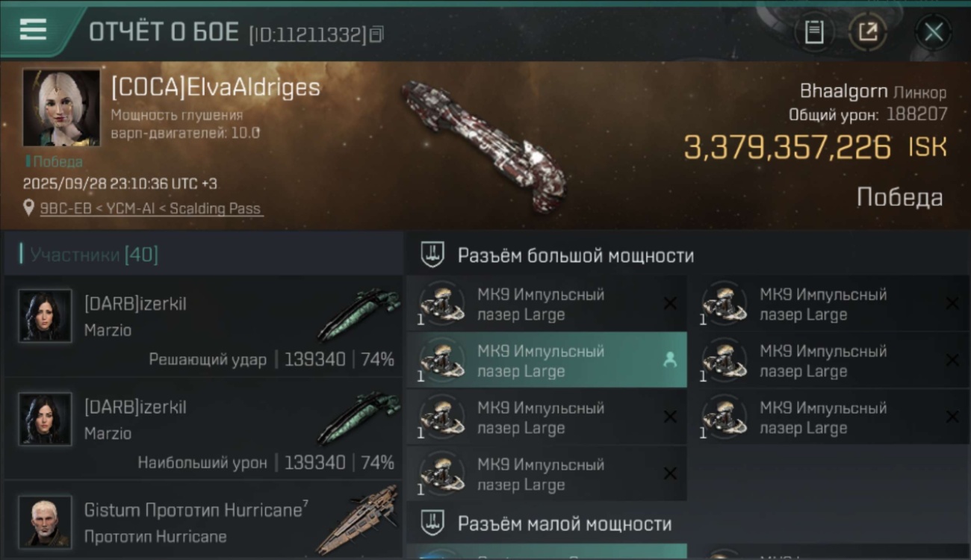
Task: Close the battle report with X button
Action: [x=934, y=32]
